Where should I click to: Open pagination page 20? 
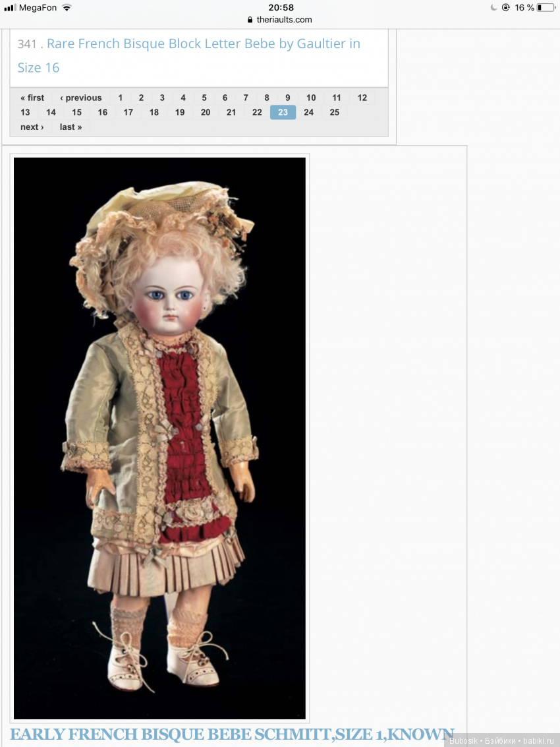[x=206, y=113]
